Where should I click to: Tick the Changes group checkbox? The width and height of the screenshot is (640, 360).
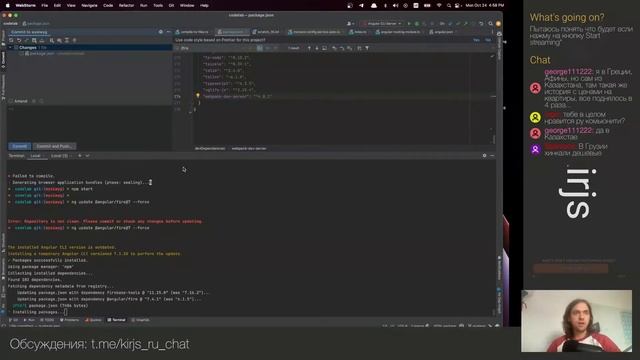point(16,48)
